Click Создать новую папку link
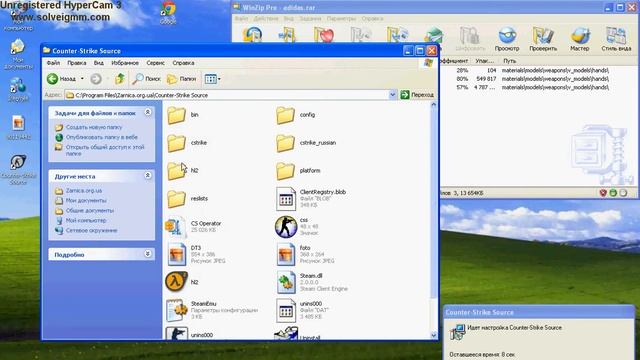The width and height of the screenshot is (640, 360). [94, 127]
